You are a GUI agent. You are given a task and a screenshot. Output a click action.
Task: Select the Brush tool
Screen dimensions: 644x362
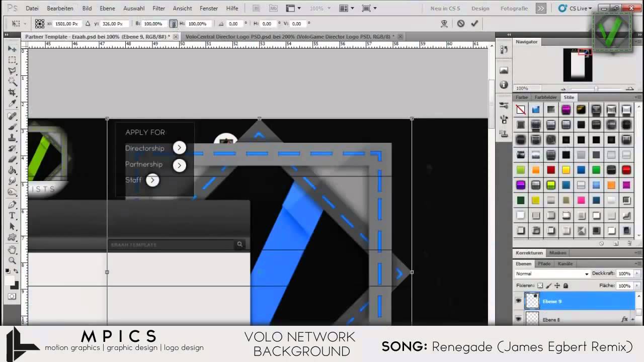coord(12,127)
